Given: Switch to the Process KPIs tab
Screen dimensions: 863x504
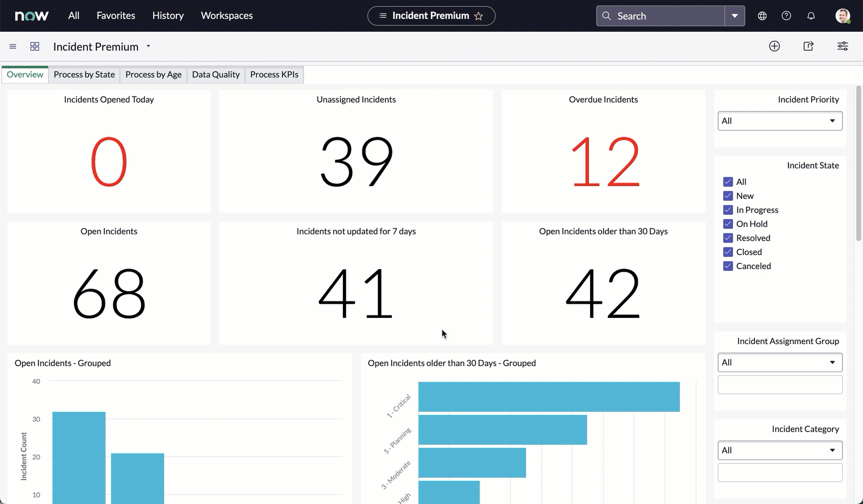Looking at the screenshot, I should (275, 74).
